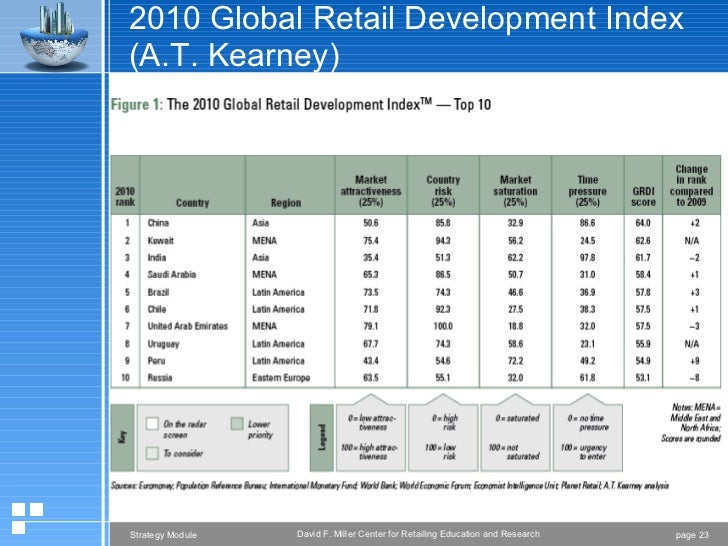Click the white squares logo in the sidebar
This screenshot has height=546, width=728.
click(x=27, y=518)
